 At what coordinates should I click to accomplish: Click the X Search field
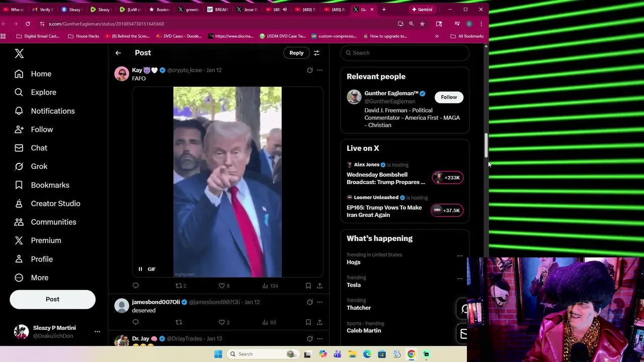point(405,53)
